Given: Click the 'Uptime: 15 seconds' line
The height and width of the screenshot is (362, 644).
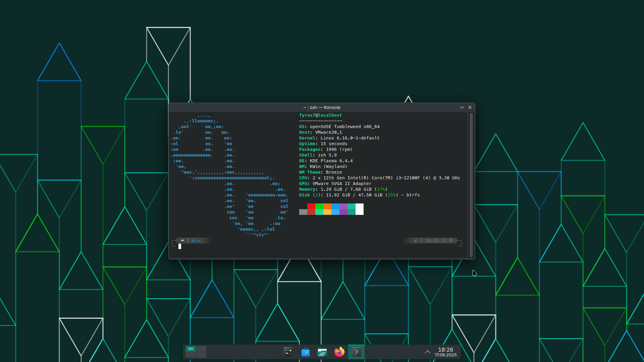Looking at the screenshot, I should point(323,144).
